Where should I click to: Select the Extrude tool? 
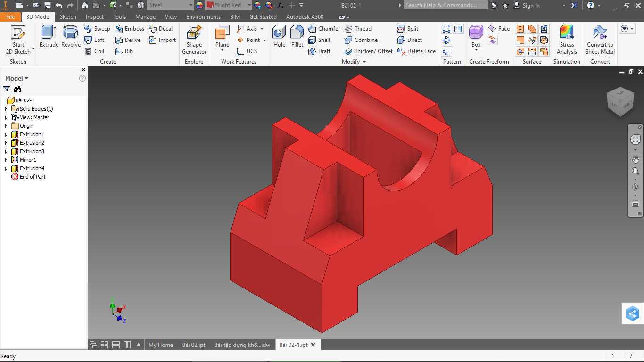pos(49,36)
